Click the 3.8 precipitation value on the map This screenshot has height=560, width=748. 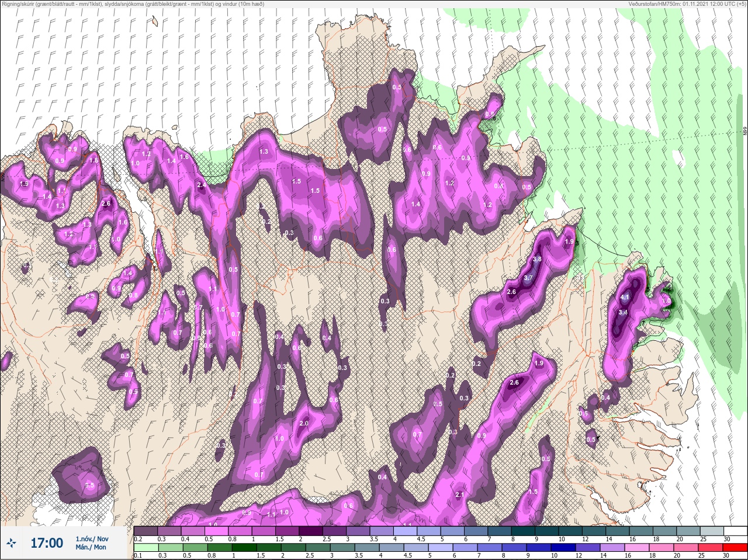coord(538,259)
